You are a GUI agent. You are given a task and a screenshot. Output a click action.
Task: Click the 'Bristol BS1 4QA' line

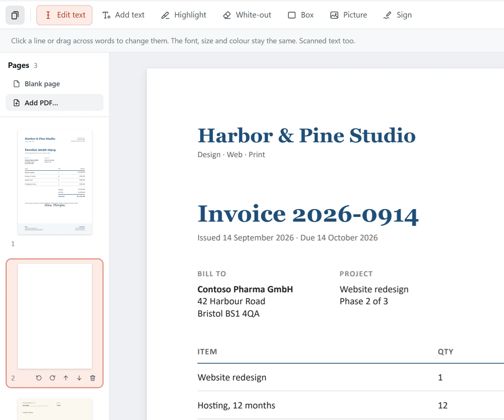pyautogui.click(x=228, y=314)
